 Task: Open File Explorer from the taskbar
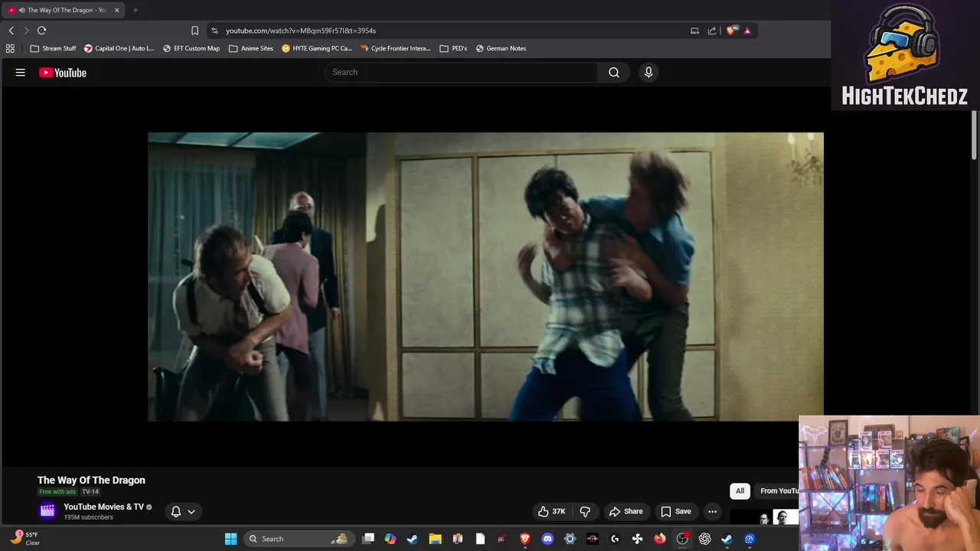(435, 539)
